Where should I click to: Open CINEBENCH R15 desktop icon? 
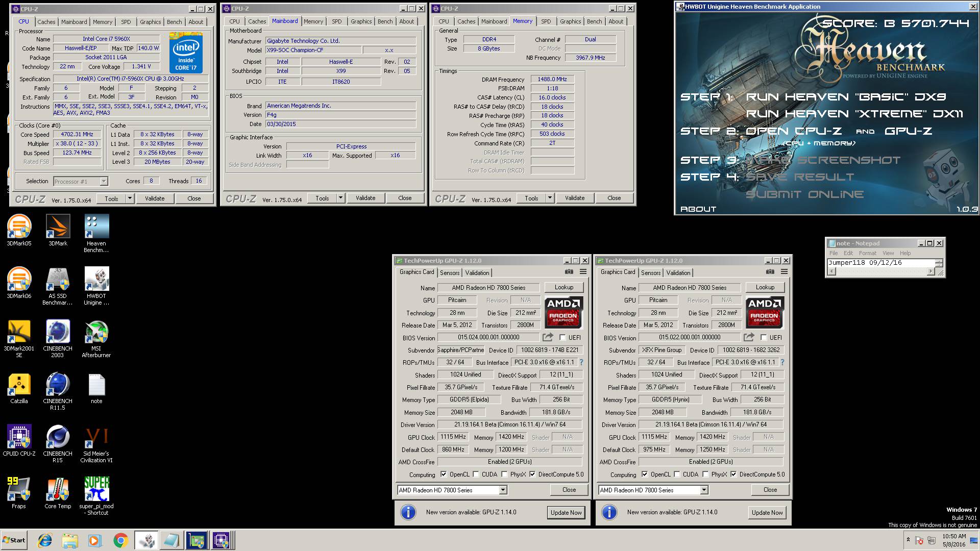point(58,444)
